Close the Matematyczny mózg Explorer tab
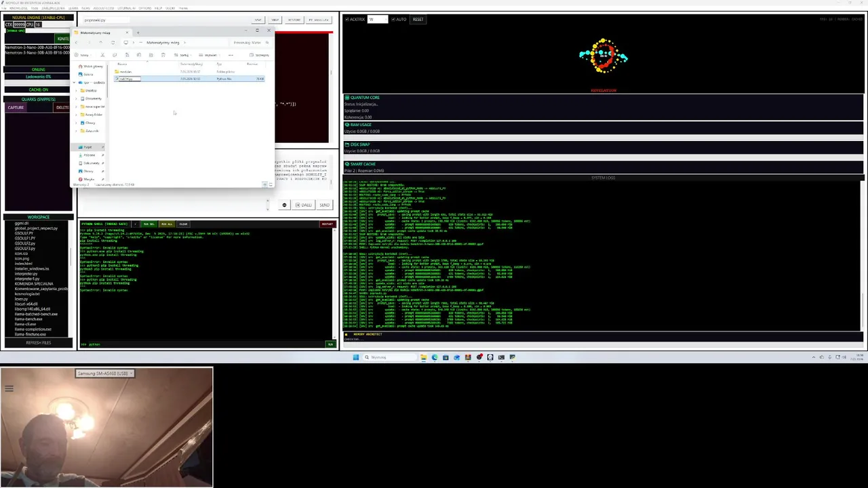This screenshot has height=488, width=868. click(127, 33)
